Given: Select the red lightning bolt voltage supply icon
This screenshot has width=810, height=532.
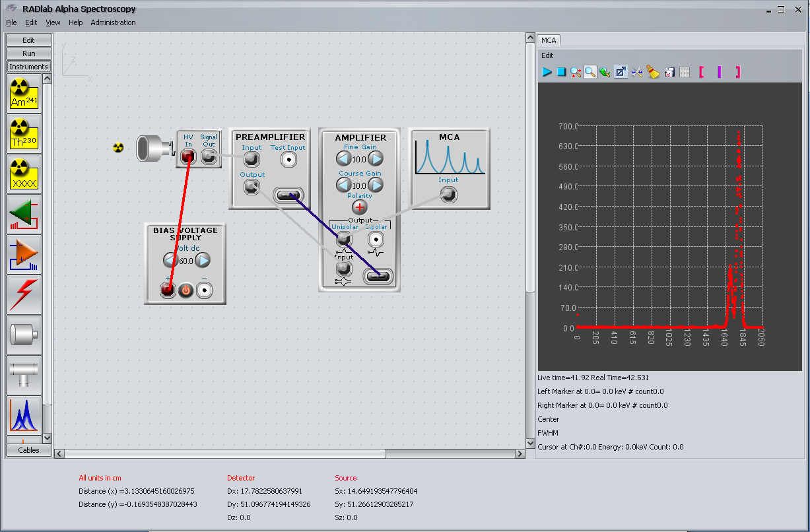Looking at the screenshot, I should (24, 294).
